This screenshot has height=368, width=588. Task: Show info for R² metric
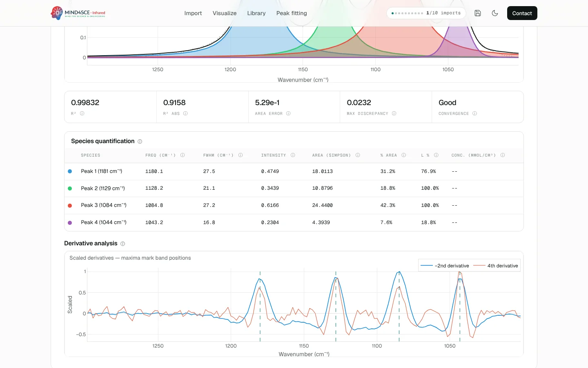[82, 113]
